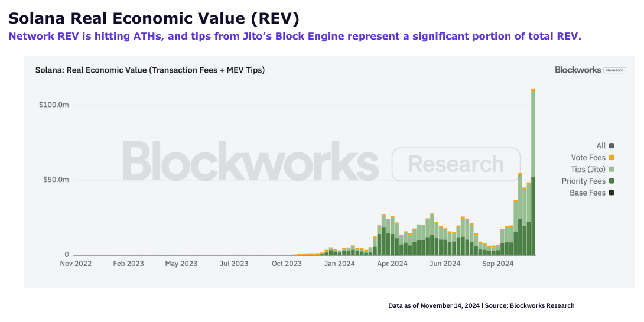Select the chart title 'Solana: Real Economic Value'
Screen dimensions: 644x322
pyautogui.click(x=150, y=70)
